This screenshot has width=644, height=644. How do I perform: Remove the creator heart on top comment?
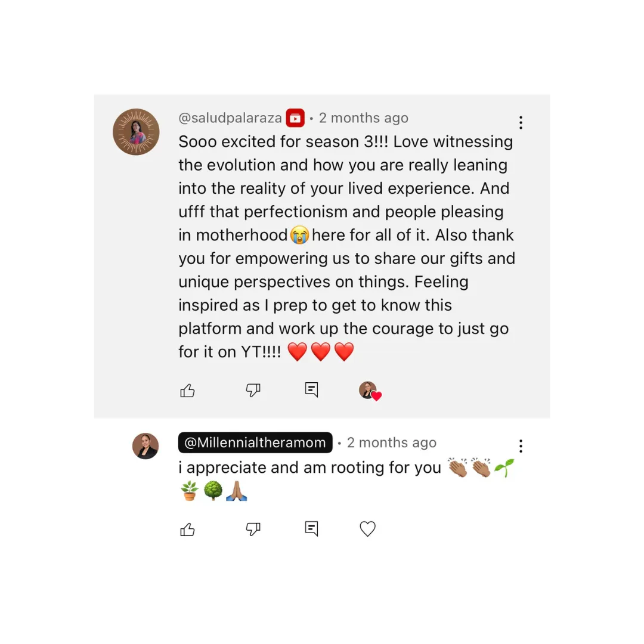[370, 391]
